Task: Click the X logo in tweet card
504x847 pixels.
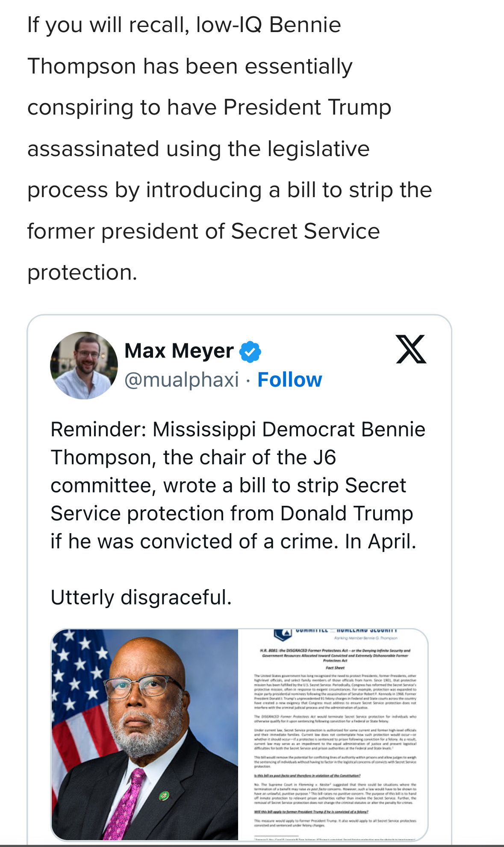Action: [x=411, y=349]
